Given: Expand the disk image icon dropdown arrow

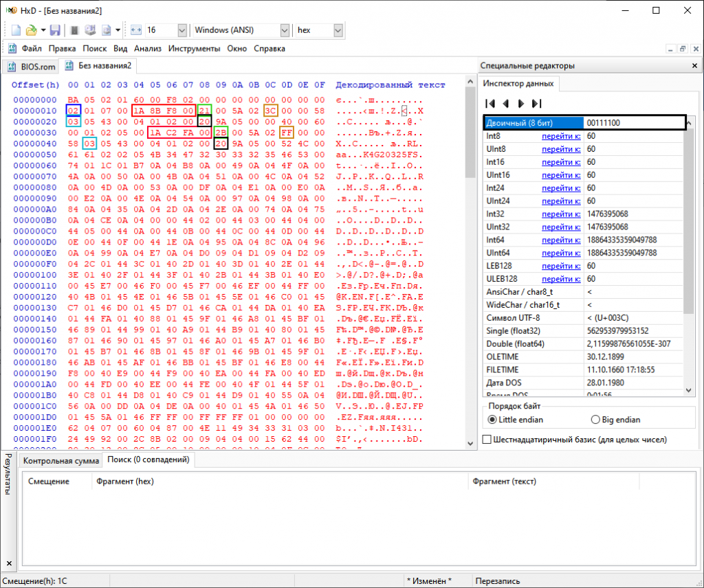Looking at the screenshot, I should tap(118, 30).
